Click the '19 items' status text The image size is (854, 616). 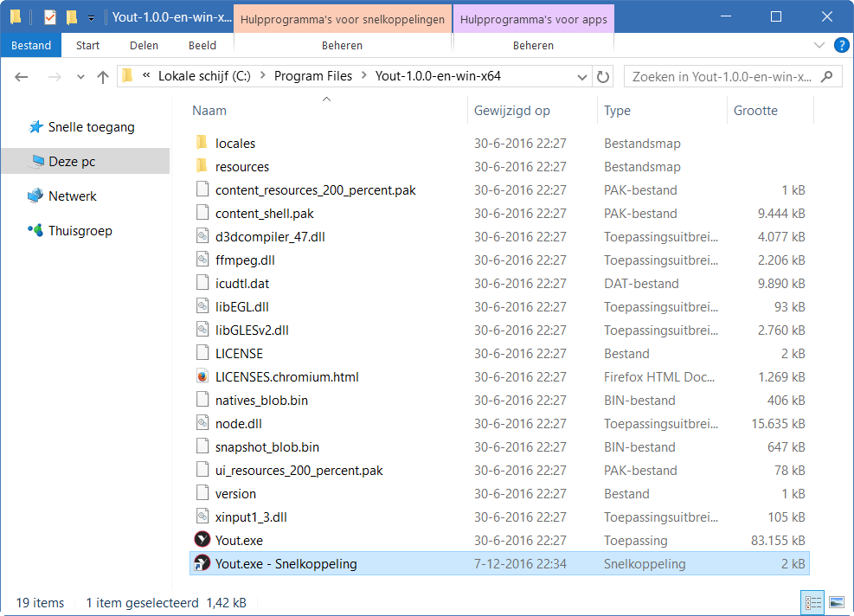(x=40, y=603)
